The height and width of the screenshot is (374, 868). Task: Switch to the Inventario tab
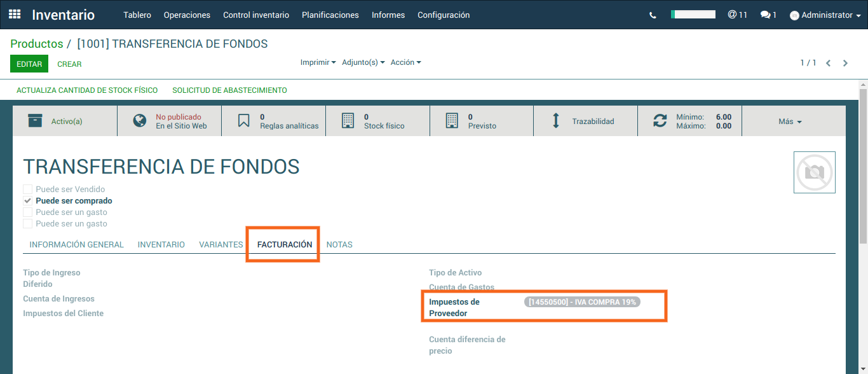pos(161,244)
